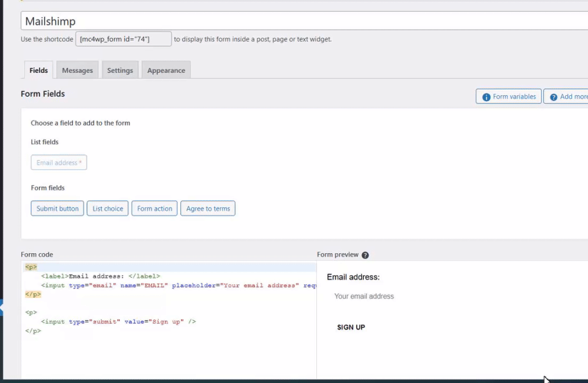The height and width of the screenshot is (383, 588).
Task: Click the 'Choose a field to add' text
Action: [x=80, y=123]
